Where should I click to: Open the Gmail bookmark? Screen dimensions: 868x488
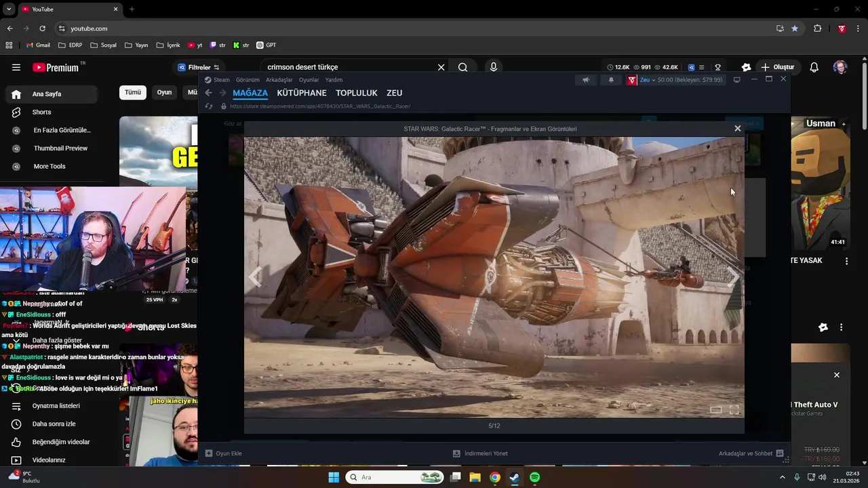click(38, 45)
